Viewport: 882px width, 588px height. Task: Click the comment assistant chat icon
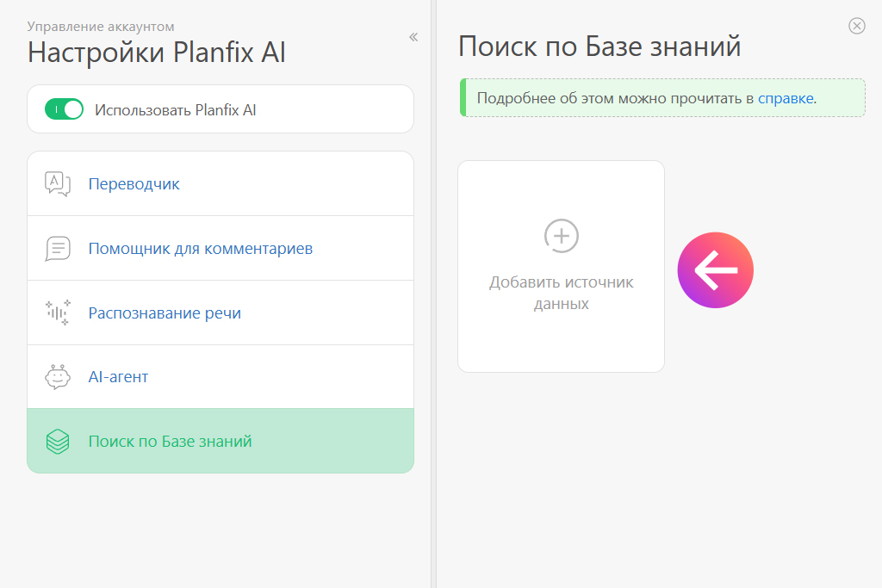point(58,249)
